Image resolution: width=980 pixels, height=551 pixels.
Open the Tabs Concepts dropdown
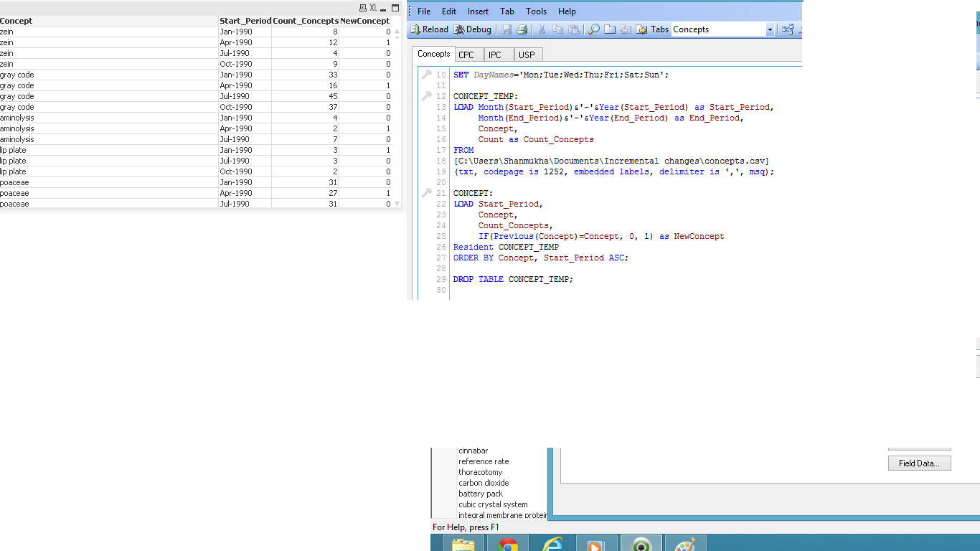(x=770, y=29)
